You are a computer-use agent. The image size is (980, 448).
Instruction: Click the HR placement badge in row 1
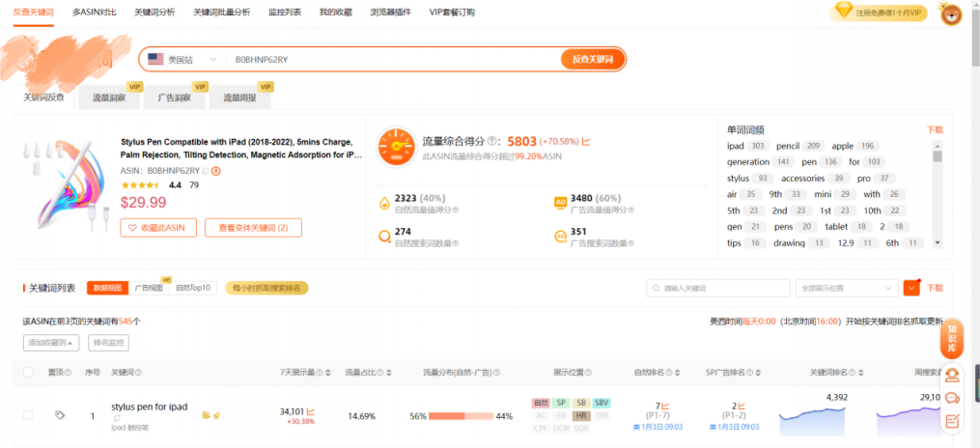click(580, 415)
